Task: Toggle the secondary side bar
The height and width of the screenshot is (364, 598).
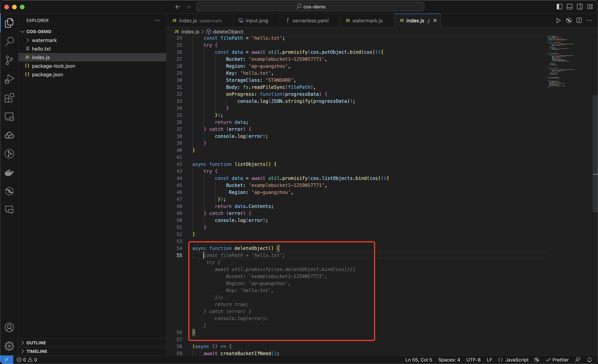Action: point(580,7)
